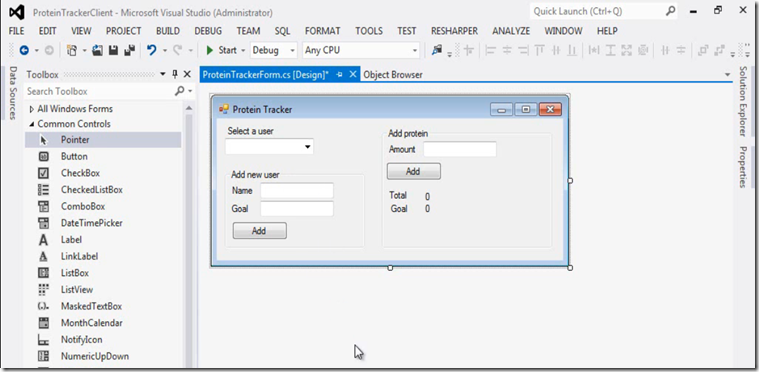The image size is (759, 372).
Task: Open the Debug configuration dropdown
Action: [x=293, y=50]
